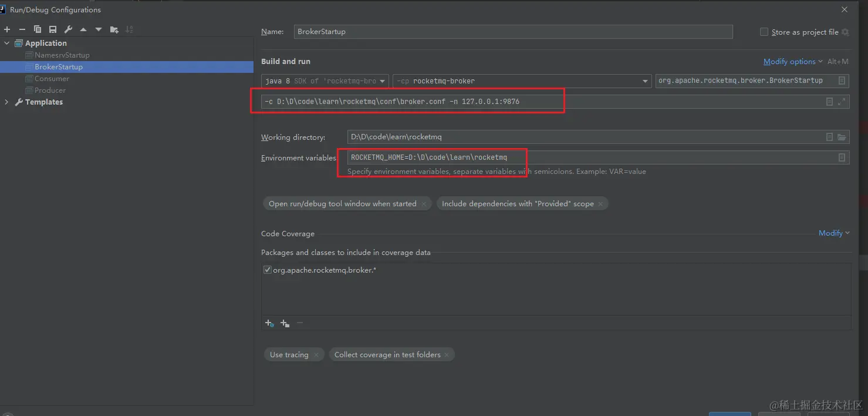Remove 'Collect coverage in test folders' chip
This screenshot has height=416, width=868.
pos(447,355)
